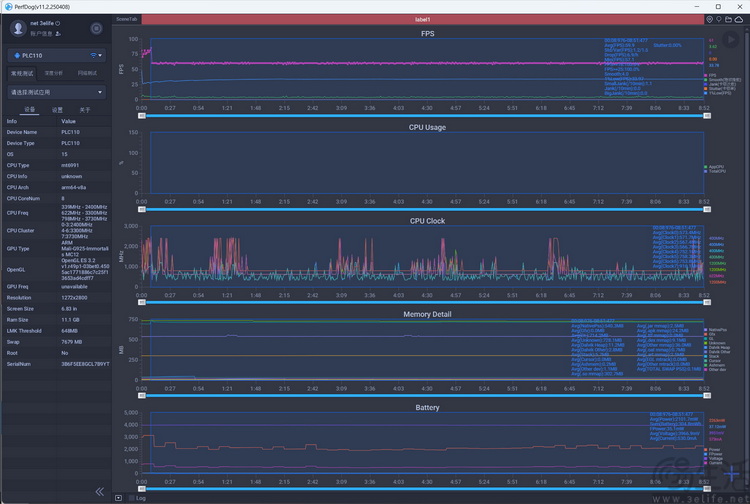Click the CPU Usage chart right range handle
The width and height of the screenshot is (750, 504).
pos(707,209)
